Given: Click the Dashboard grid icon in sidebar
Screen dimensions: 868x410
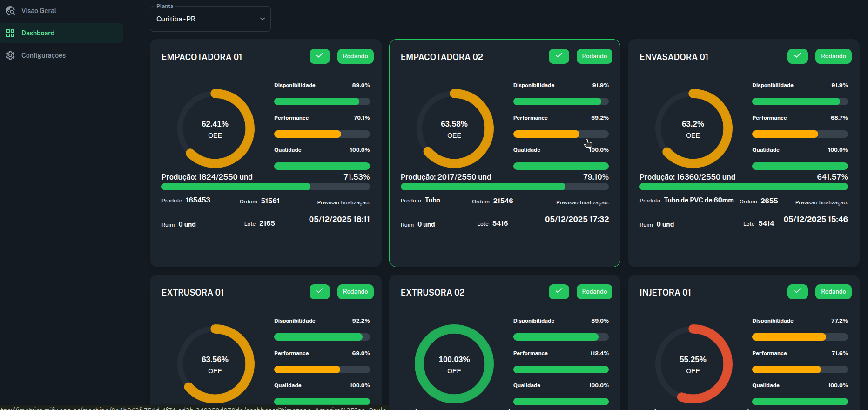Looking at the screenshot, I should tap(10, 33).
